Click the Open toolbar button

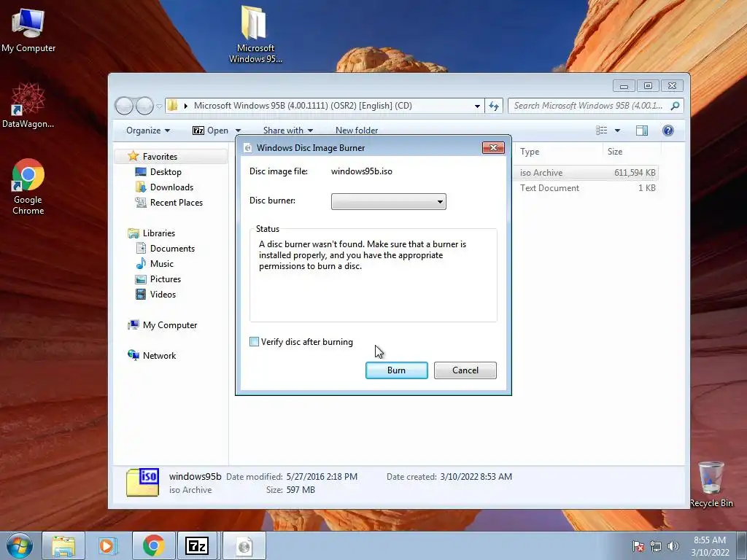(210, 131)
